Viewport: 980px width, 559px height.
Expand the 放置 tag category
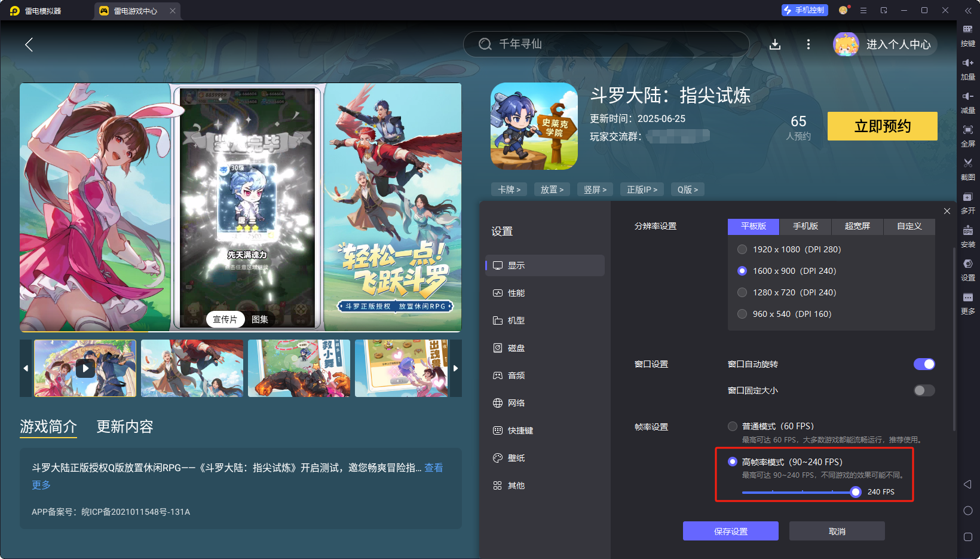(552, 190)
